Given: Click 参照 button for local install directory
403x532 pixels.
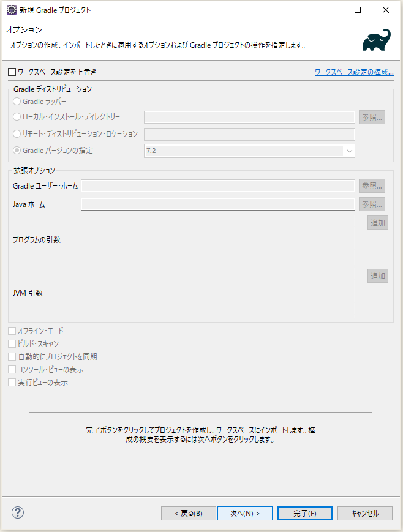Looking at the screenshot, I should [x=372, y=117].
